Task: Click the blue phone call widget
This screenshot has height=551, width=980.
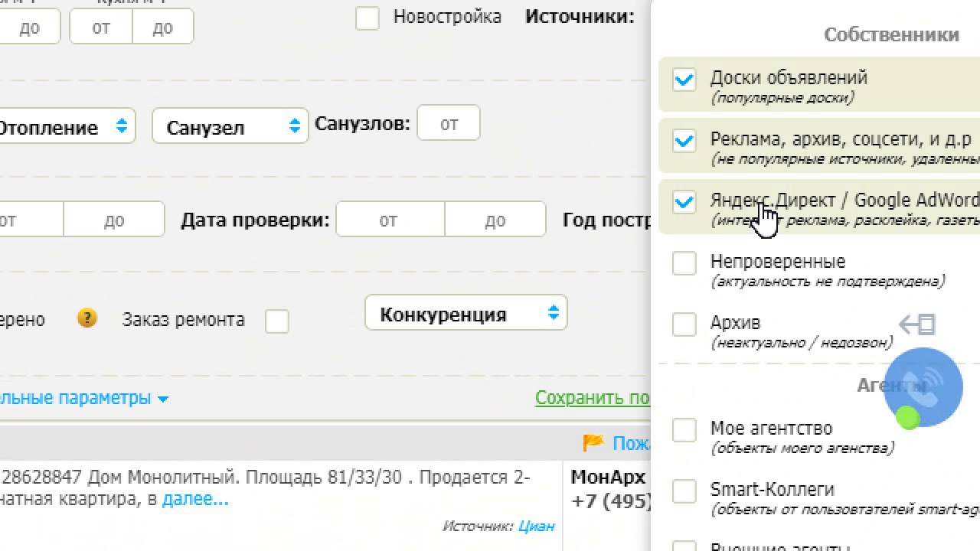Action: (x=923, y=387)
